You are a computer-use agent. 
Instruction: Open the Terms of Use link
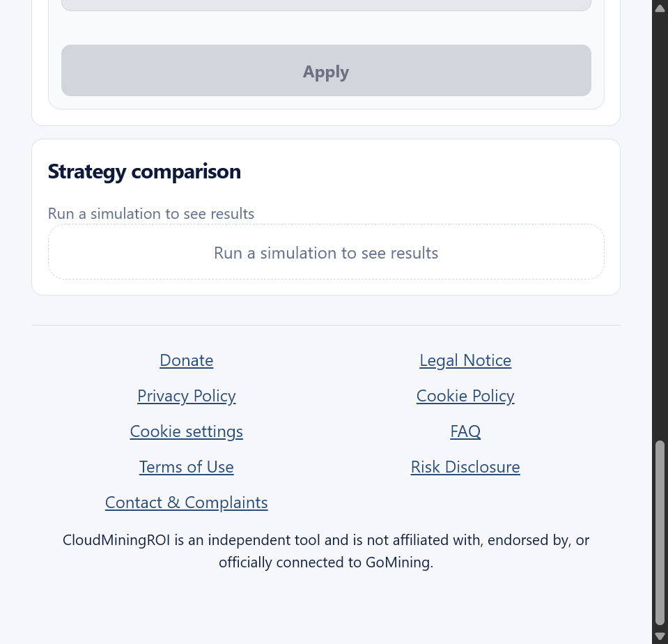[x=186, y=467]
